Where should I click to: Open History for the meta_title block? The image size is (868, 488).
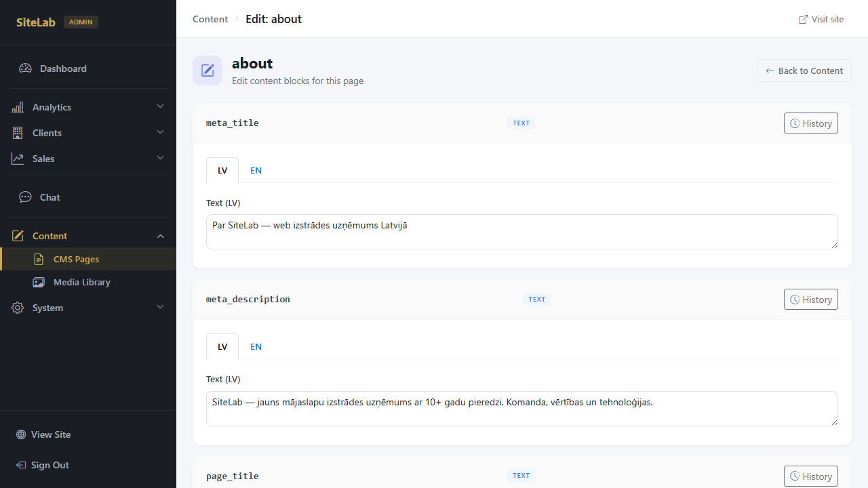810,123
